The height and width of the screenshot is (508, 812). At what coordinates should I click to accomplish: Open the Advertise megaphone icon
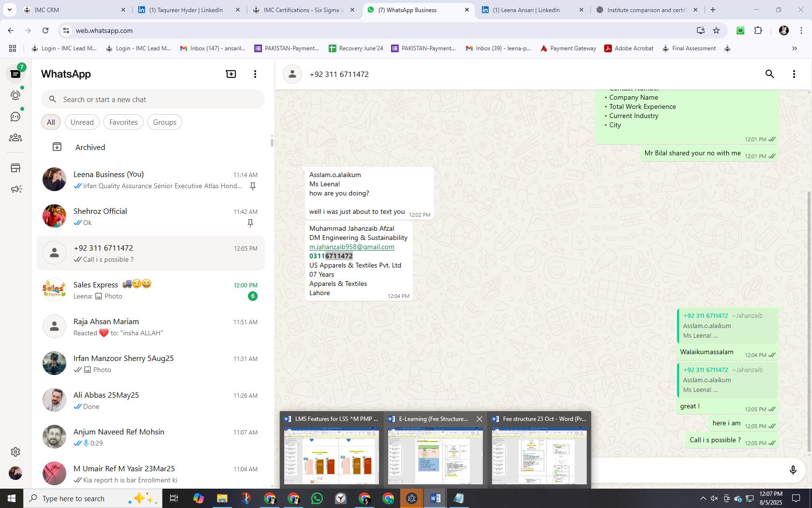point(15,189)
